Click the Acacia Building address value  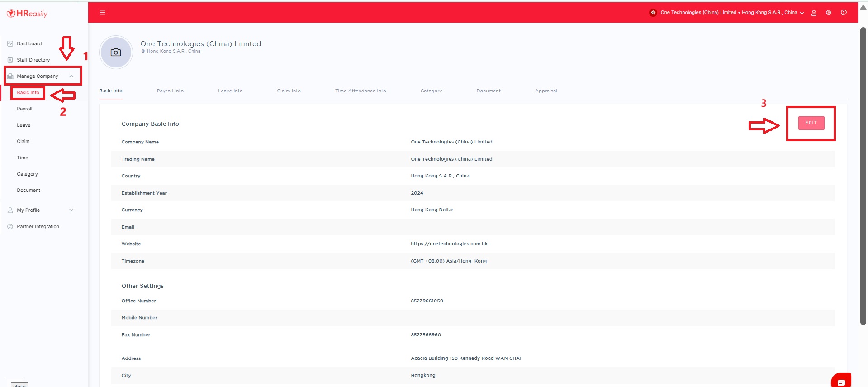click(x=466, y=358)
